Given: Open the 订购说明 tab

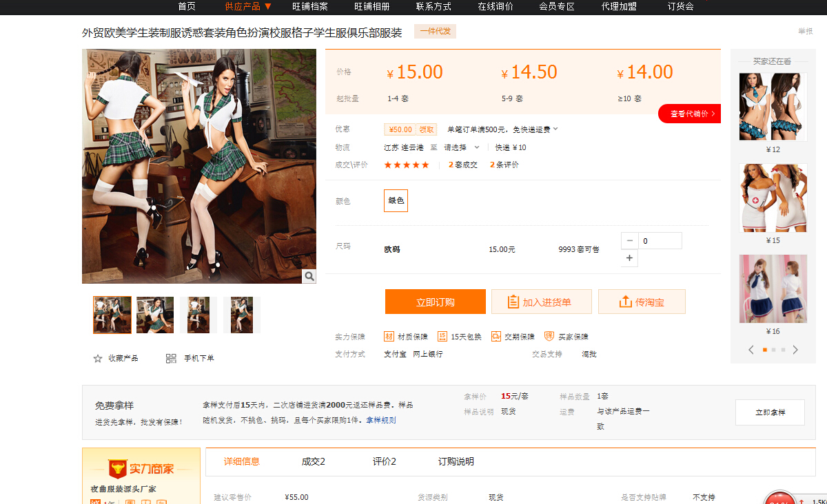Looking at the screenshot, I should (x=456, y=461).
